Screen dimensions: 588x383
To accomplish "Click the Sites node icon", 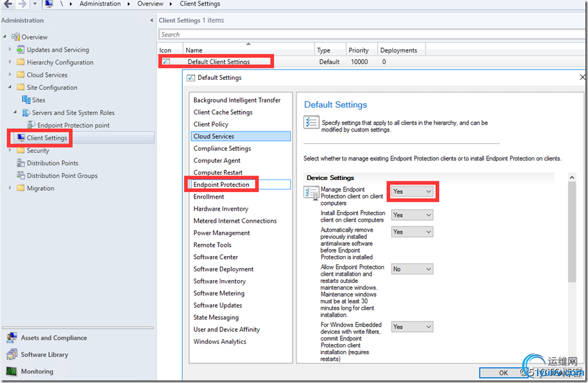I will click(26, 100).
